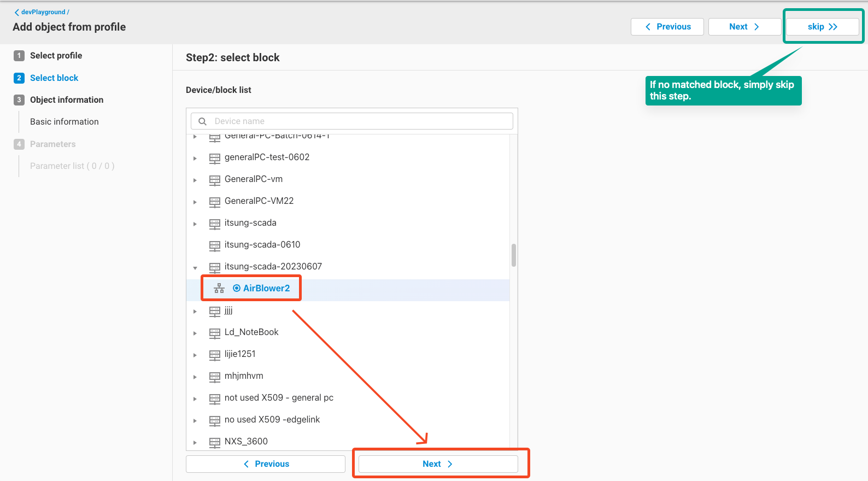Click the device icon next to Ld_NoteBook

pyautogui.click(x=215, y=333)
